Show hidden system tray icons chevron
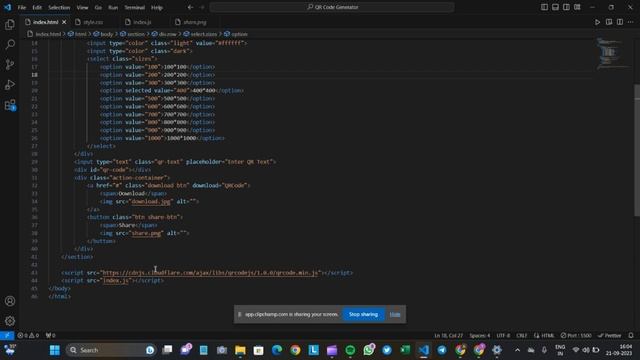This screenshot has width=640, height=360. pos(517,350)
